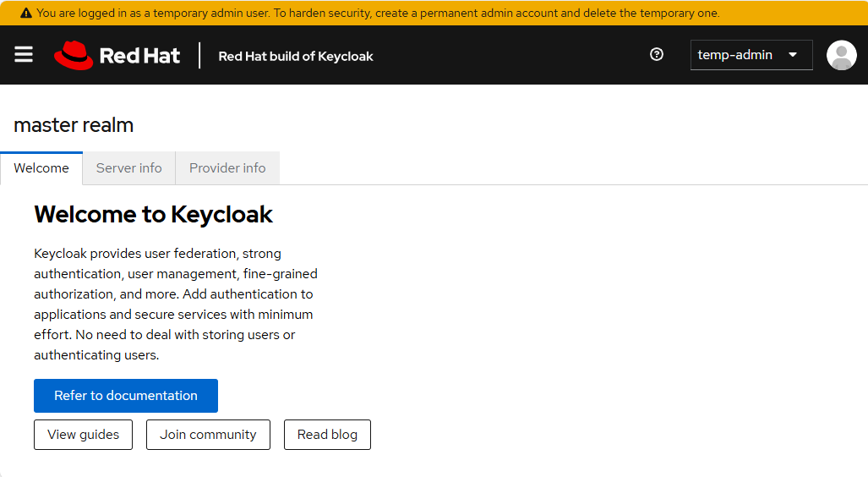Viewport: 868px width, 477px height.
Task: Select the Provider info tab
Action: pyautogui.click(x=227, y=168)
